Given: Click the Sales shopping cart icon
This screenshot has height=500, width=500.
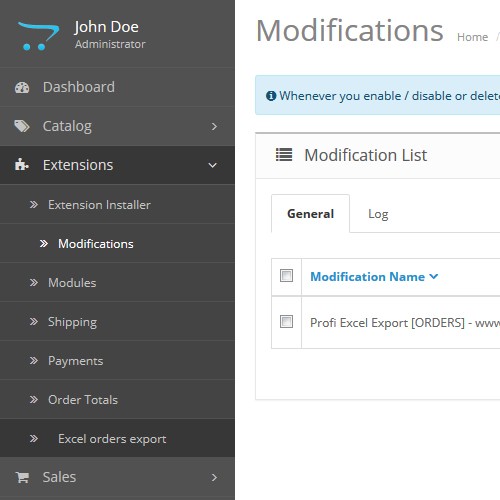Looking at the screenshot, I should (x=22, y=477).
